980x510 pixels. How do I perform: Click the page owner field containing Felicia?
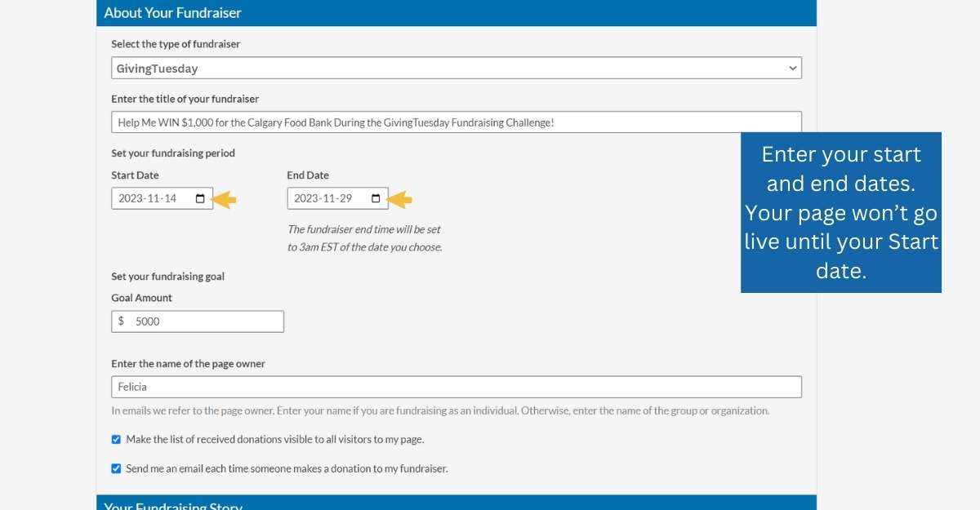click(x=456, y=387)
